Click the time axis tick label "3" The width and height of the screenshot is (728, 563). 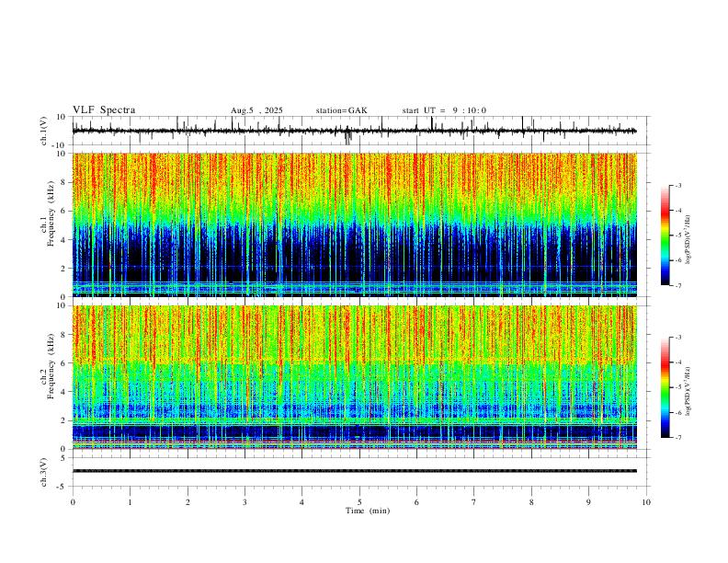coord(245,502)
